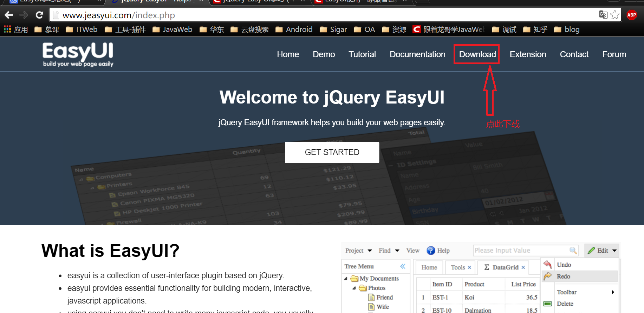Open the Find dropdown menu
The height and width of the screenshot is (313, 644).
pos(389,251)
